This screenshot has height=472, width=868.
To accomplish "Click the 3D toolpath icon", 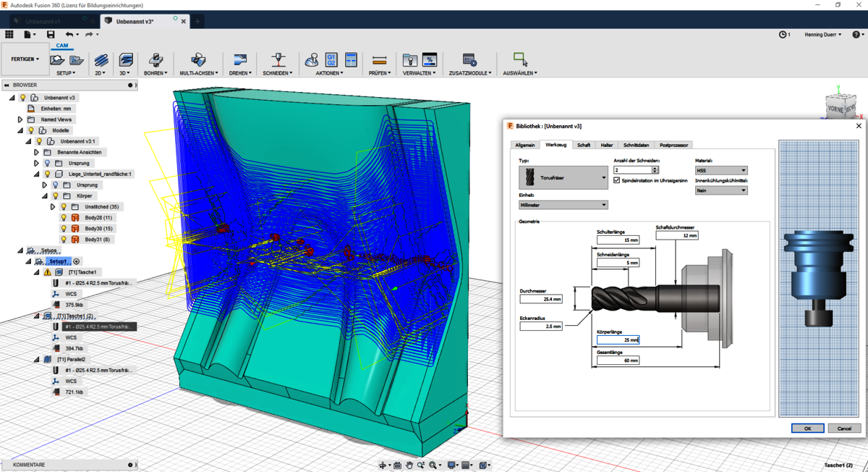I will (125, 60).
